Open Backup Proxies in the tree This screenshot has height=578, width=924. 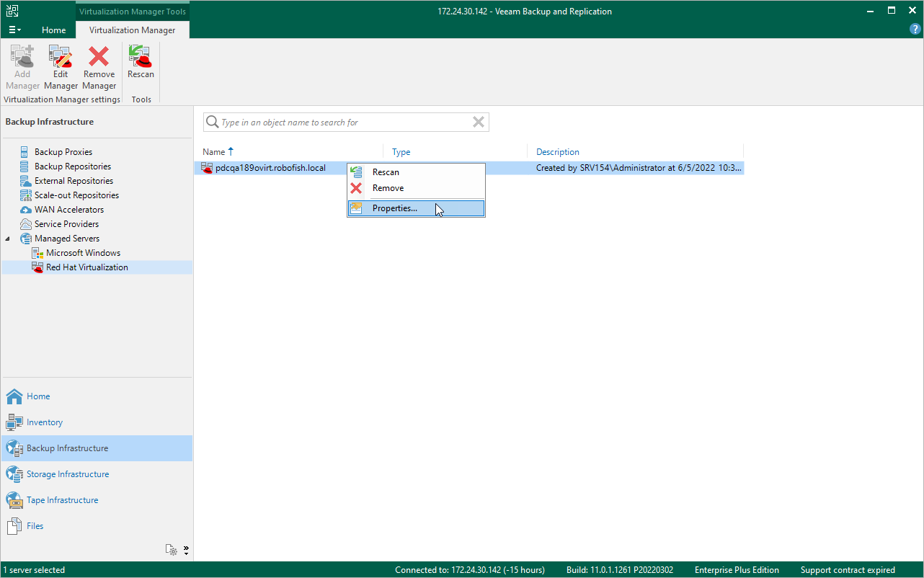(63, 152)
